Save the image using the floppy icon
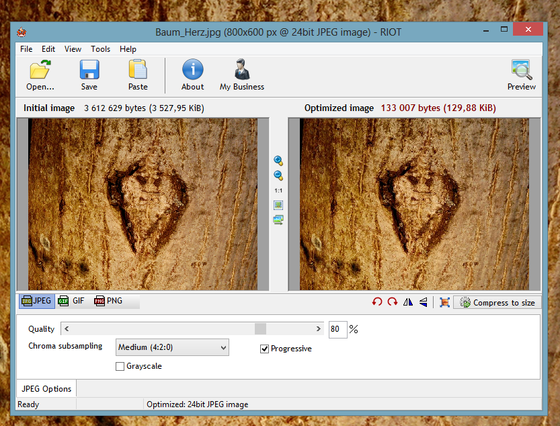 [89, 69]
